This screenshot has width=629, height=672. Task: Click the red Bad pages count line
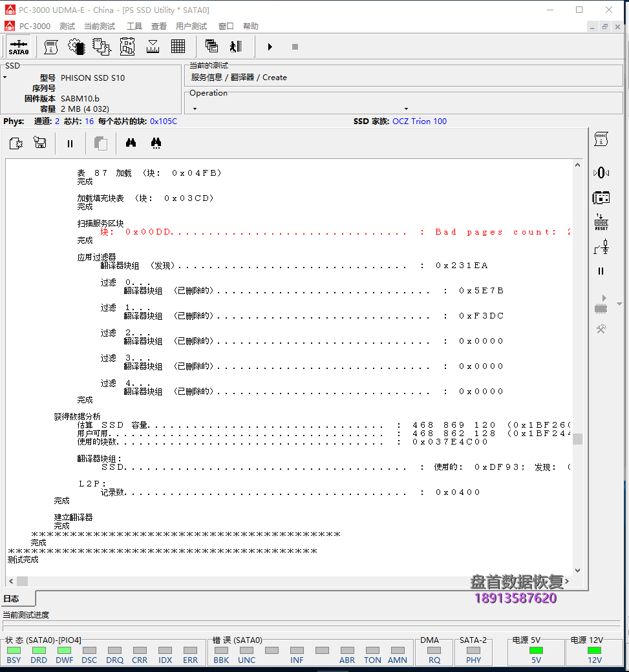[336, 232]
